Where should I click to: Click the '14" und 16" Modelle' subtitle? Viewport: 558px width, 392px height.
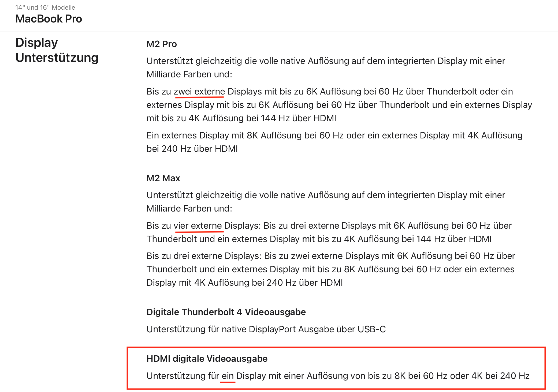[x=45, y=7]
